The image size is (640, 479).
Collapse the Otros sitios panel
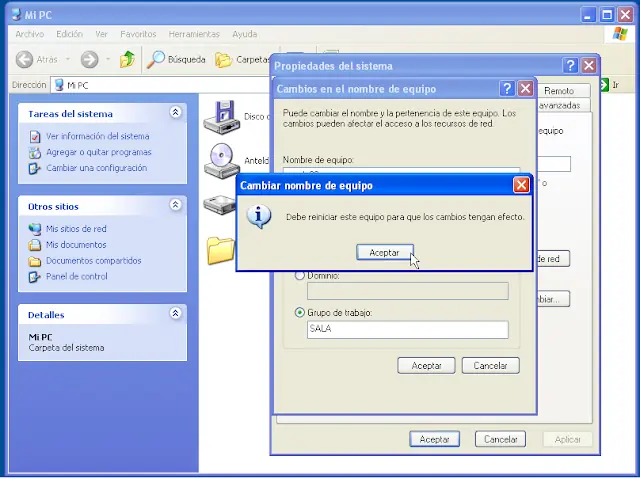pos(176,205)
